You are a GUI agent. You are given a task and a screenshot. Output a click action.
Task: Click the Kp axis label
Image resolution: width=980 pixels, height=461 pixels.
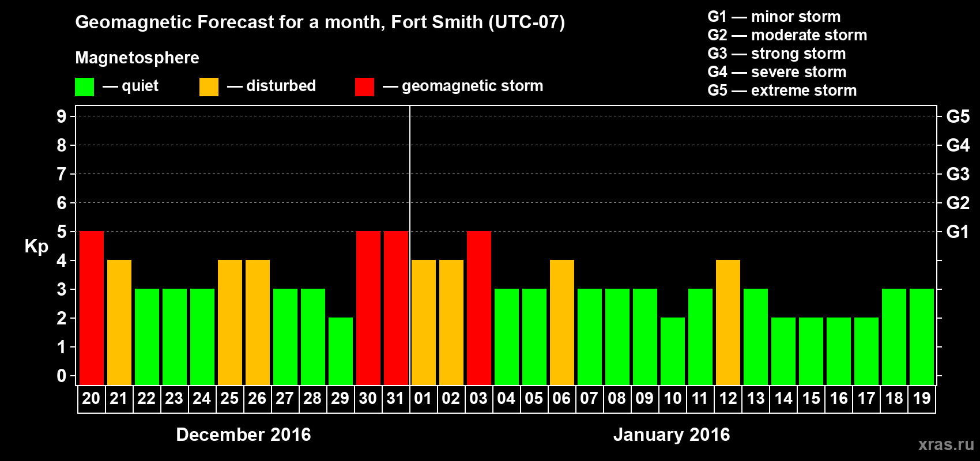click(36, 247)
